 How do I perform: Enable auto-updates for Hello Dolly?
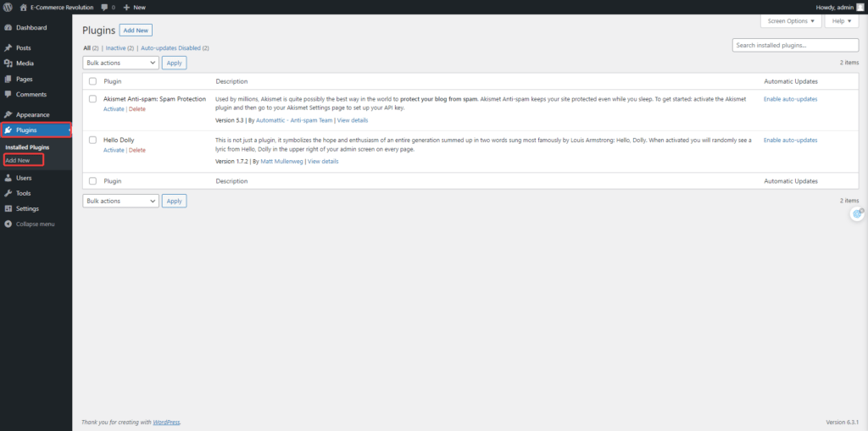[x=790, y=140]
